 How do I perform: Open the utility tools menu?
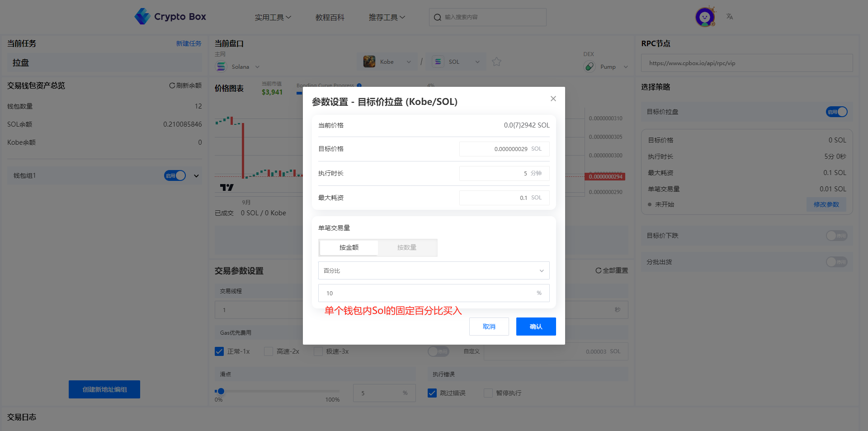273,17
